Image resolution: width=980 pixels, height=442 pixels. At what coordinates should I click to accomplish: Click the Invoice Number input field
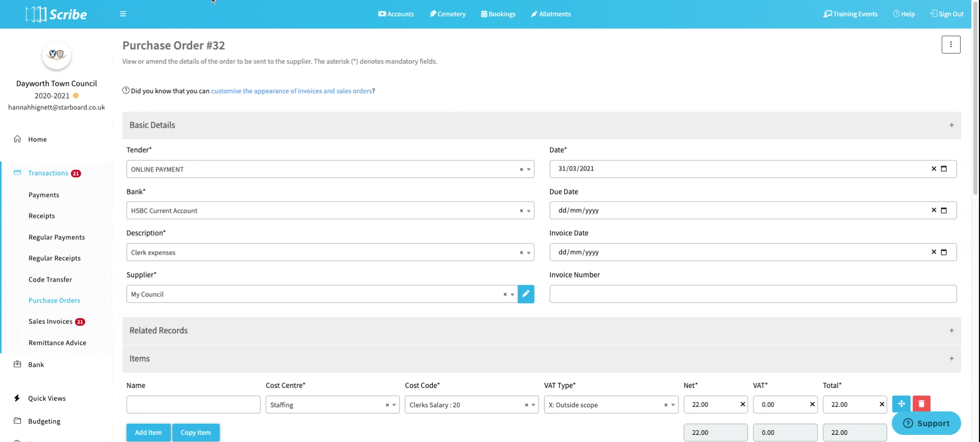coord(752,294)
